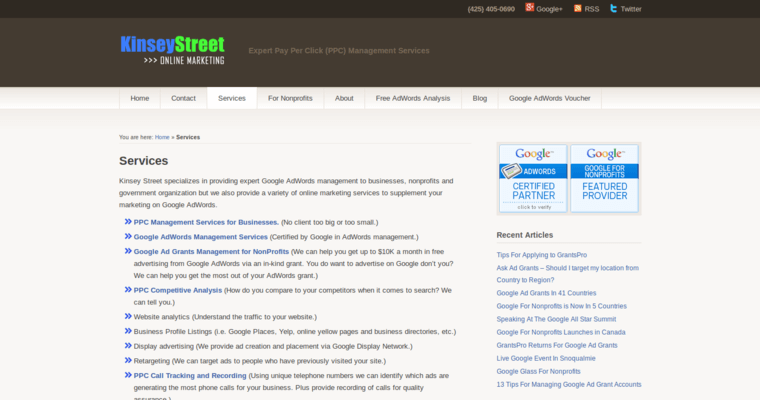The width and height of the screenshot is (760, 400).
Task: Select Google AdWords Voucher in navigation
Action: coord(549,98)
